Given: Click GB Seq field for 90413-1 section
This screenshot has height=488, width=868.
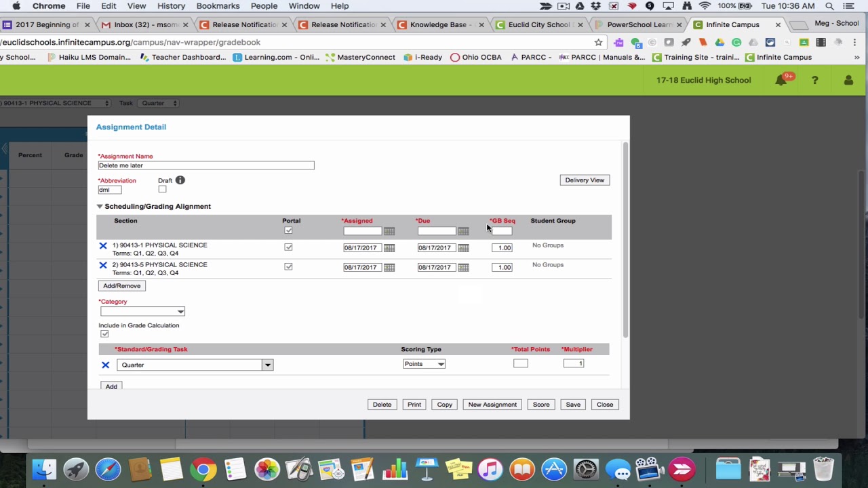Looking at the screenshot, I should [502, 248].
